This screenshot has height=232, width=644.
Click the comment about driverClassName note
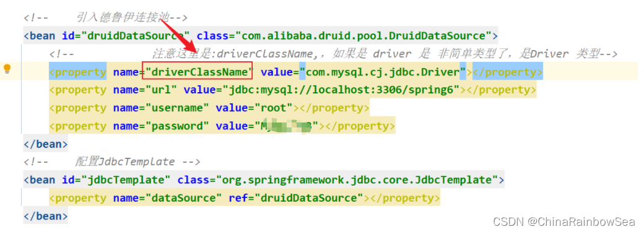(x=334, y=54)
